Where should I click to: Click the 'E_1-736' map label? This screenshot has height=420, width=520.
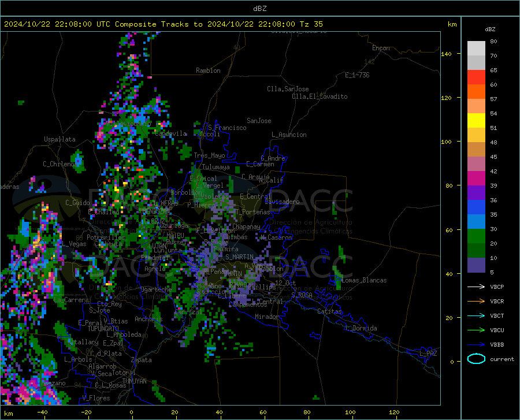357,75
